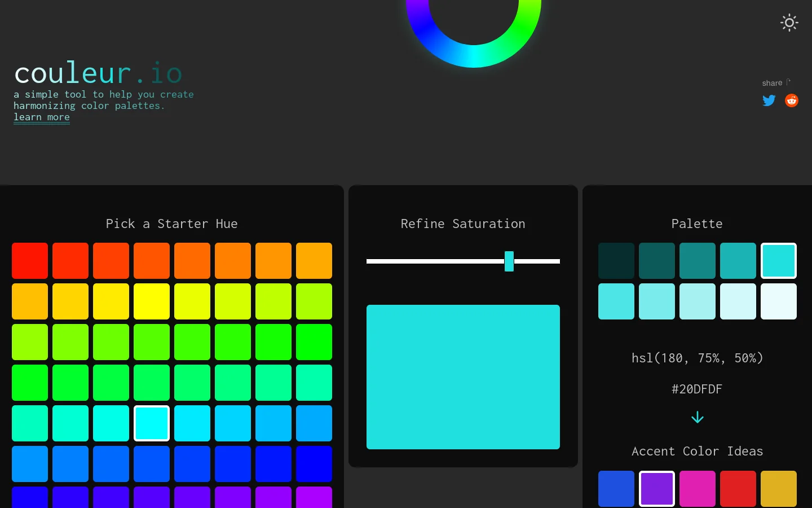The width and height of the screenshot is (812, 508).
Task: Open the 'learn more' link
Action: click(42, 117)
